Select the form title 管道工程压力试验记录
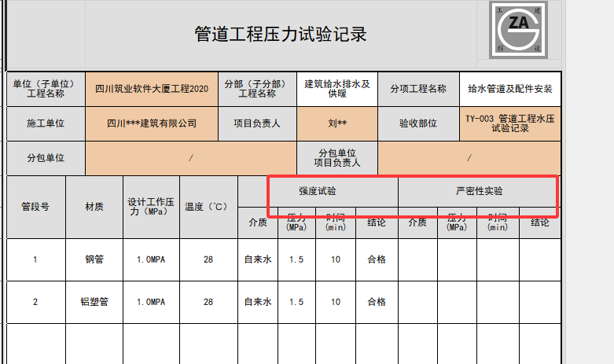 pyautogui.click(x=280, y=35)
